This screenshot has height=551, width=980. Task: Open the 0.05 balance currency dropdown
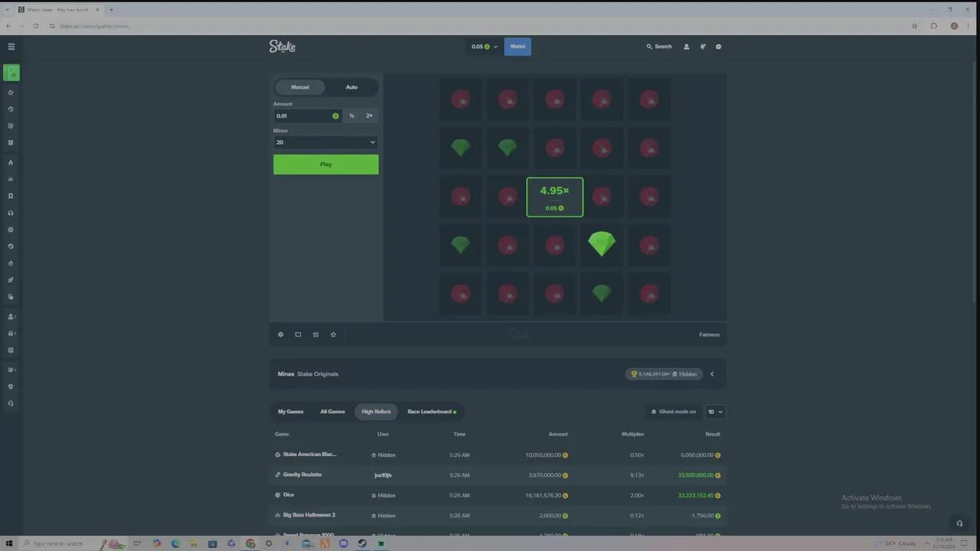(x=484, y=47)
